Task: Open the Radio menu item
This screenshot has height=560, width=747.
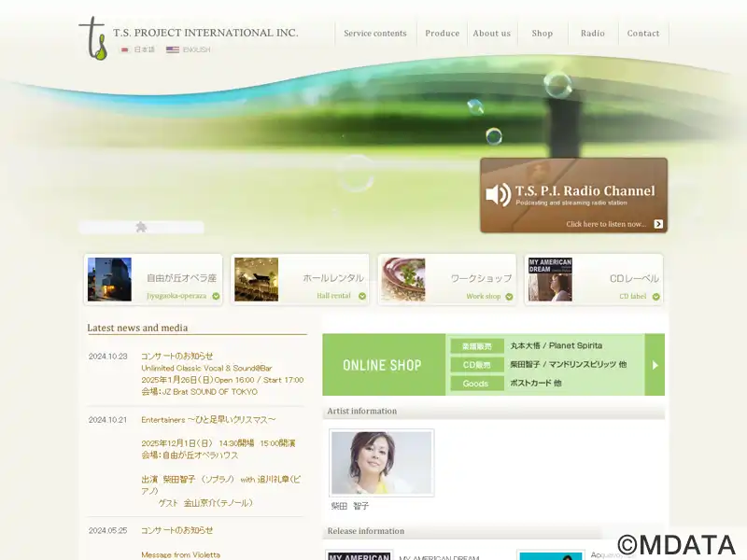Action: pyautogui.click(x=593, y=34)
